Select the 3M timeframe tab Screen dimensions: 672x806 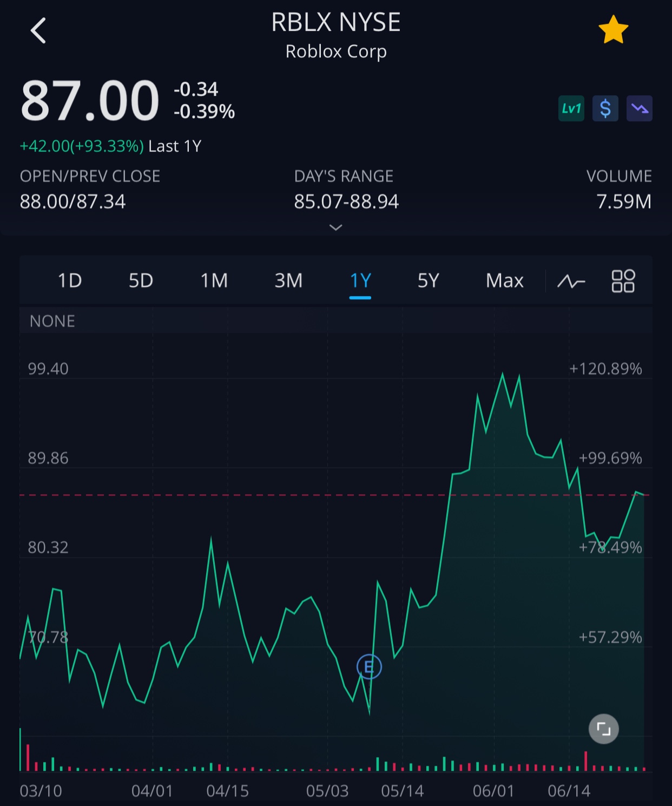288,280
